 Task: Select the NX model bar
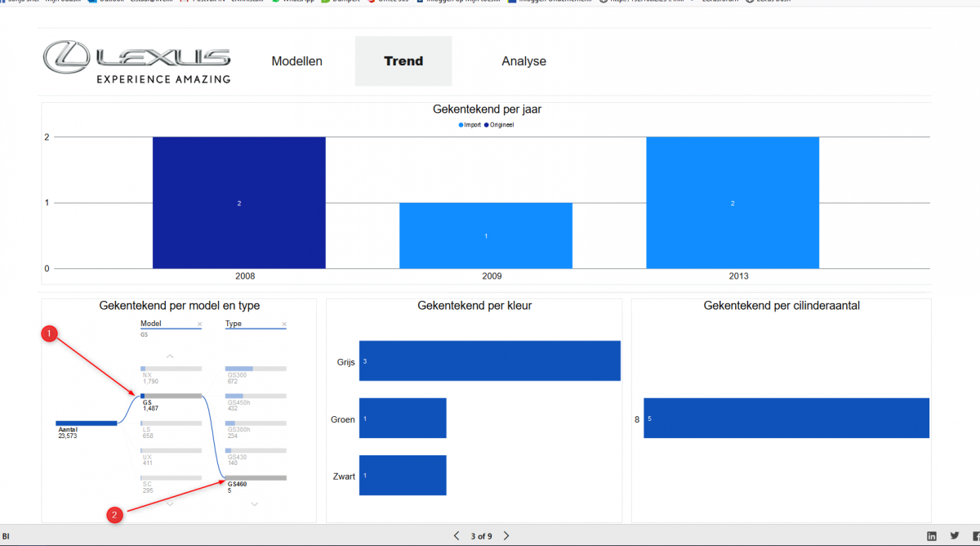(x=171, y=369)
